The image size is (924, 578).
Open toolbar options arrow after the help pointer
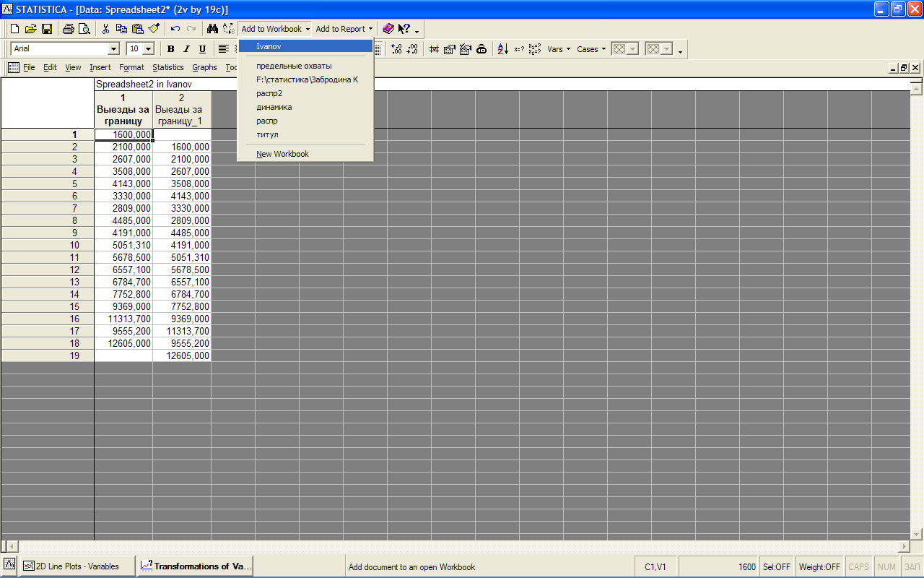pyautogui.click(x=417, y=30)
